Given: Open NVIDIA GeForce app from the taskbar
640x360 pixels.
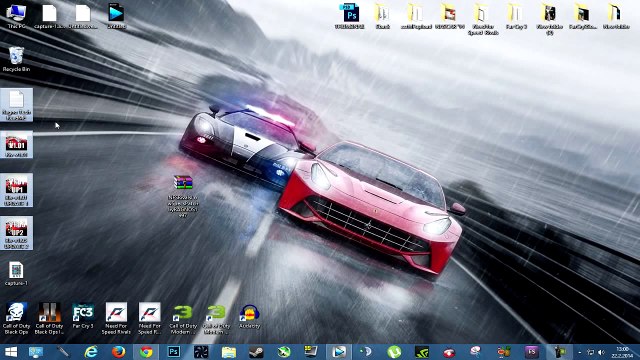Looking at the screenshot, I should pos(422,352).
